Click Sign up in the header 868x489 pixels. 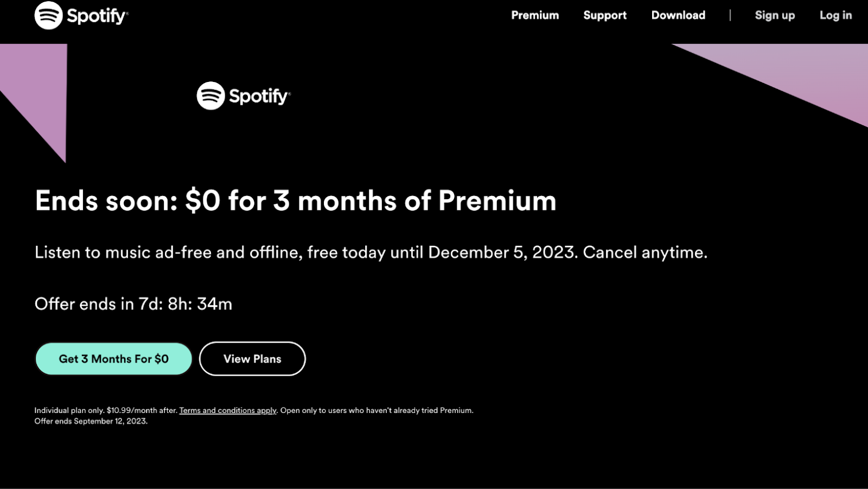point(775,15)
